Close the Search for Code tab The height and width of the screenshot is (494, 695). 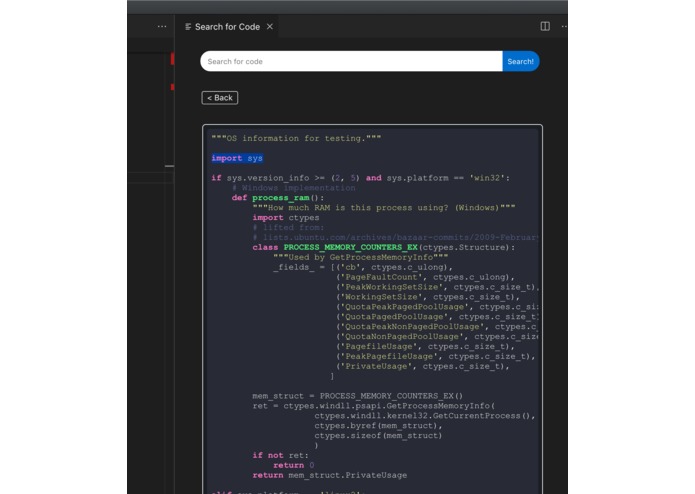(x=269, y=27)
